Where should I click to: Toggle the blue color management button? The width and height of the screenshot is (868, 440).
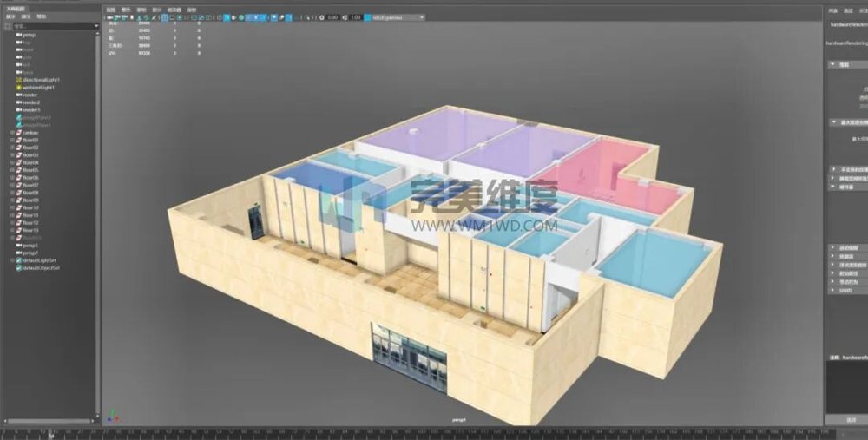click(367, 17)
